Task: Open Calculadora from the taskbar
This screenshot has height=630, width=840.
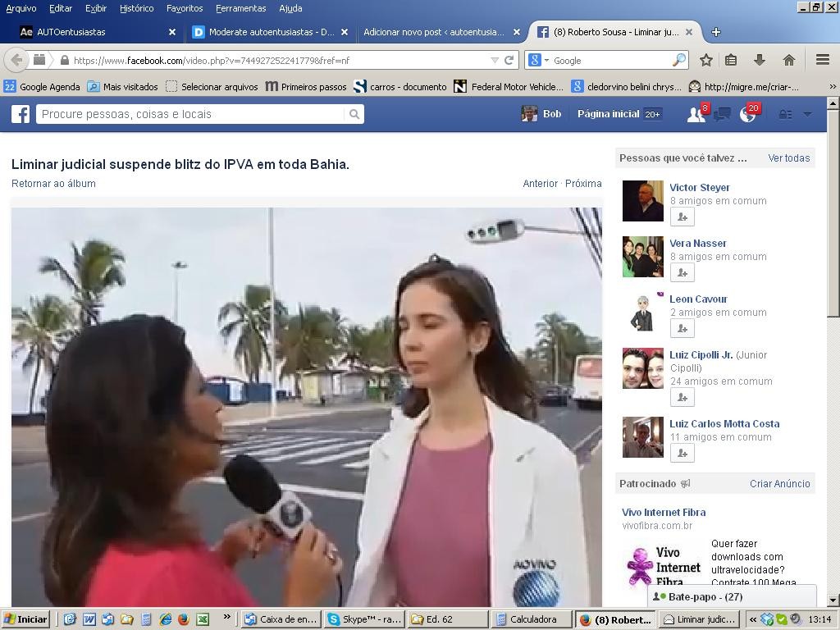Action: click(x=532, y=619)
